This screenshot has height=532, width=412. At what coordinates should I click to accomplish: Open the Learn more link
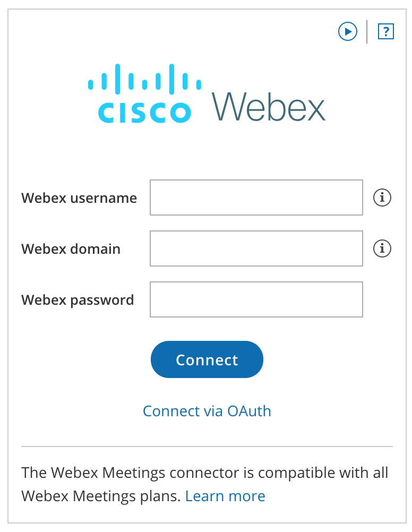point(225,496)
